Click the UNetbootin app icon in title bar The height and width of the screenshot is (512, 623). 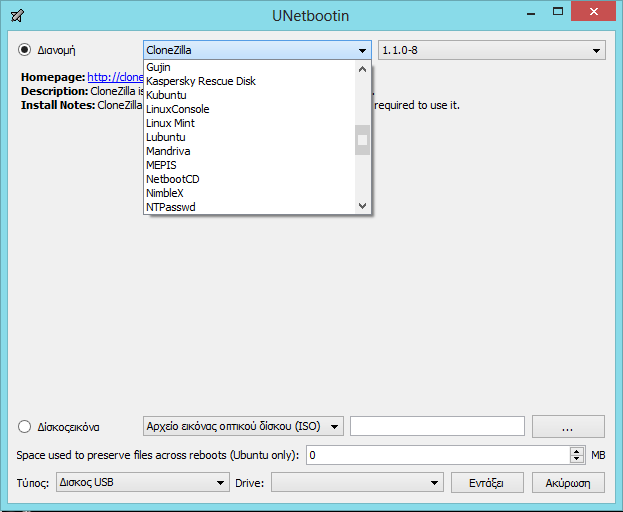point(17,16)
